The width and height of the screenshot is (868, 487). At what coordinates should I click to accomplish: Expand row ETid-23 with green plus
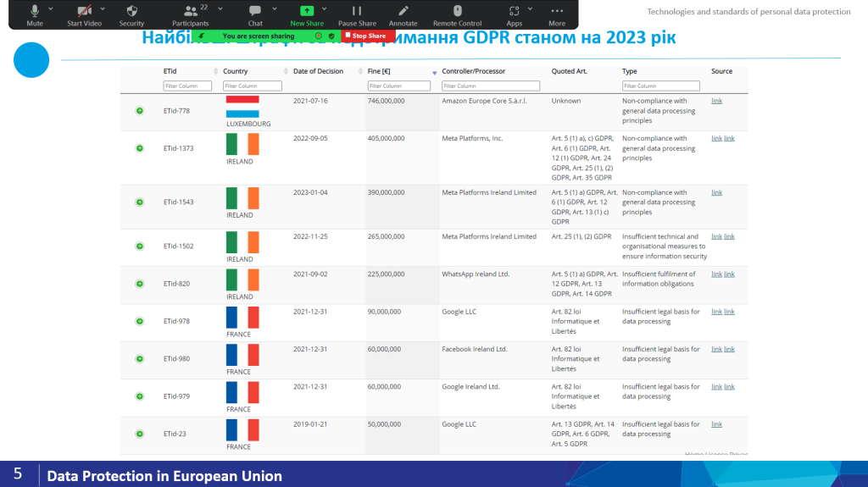coord(140,434)
